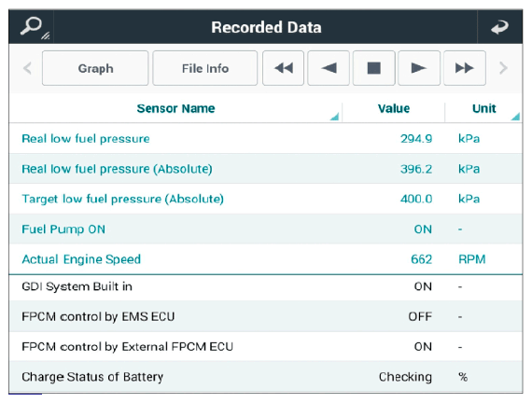Open the Graph view
The image size is (532, 403).
coord(95,68)
